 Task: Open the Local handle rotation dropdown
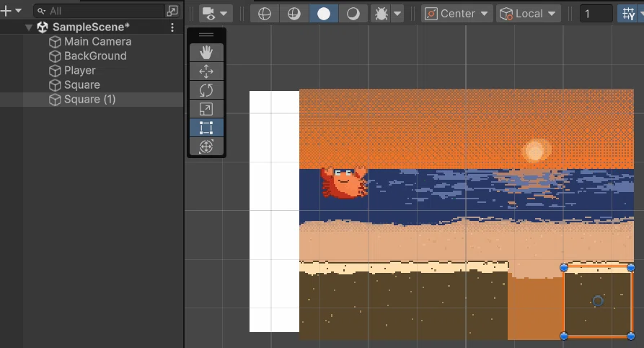coord(528,14)
